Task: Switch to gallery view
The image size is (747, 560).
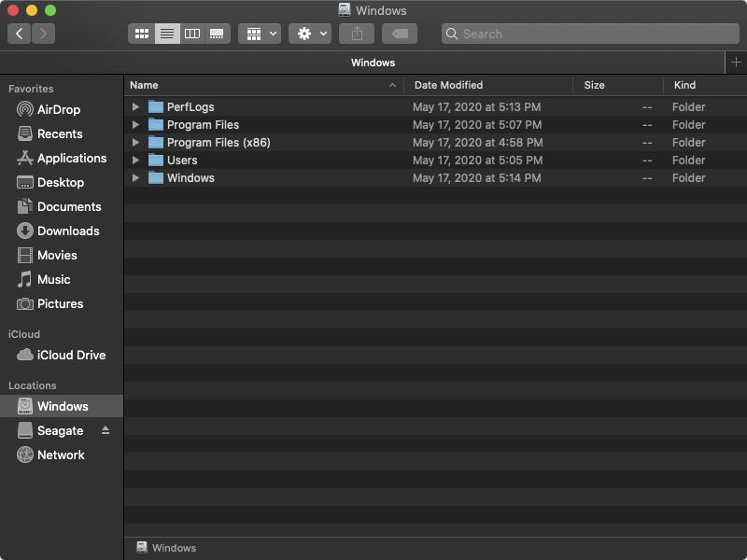Action: [x=218, y=34]
